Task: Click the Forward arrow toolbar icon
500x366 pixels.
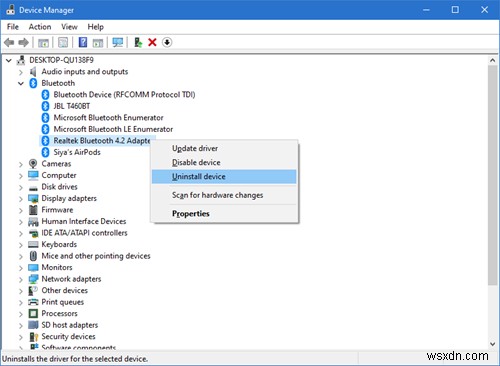Action: tap(23, 43)
